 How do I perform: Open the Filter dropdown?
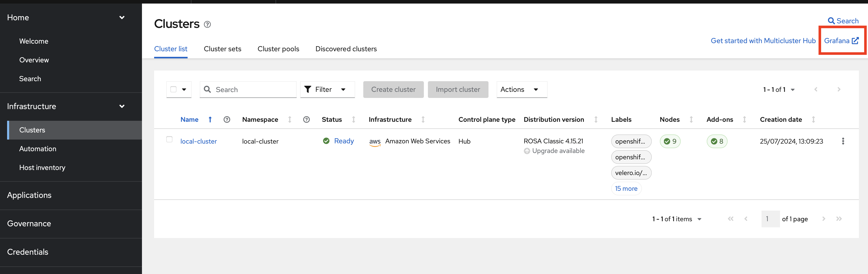coord(327,90)
